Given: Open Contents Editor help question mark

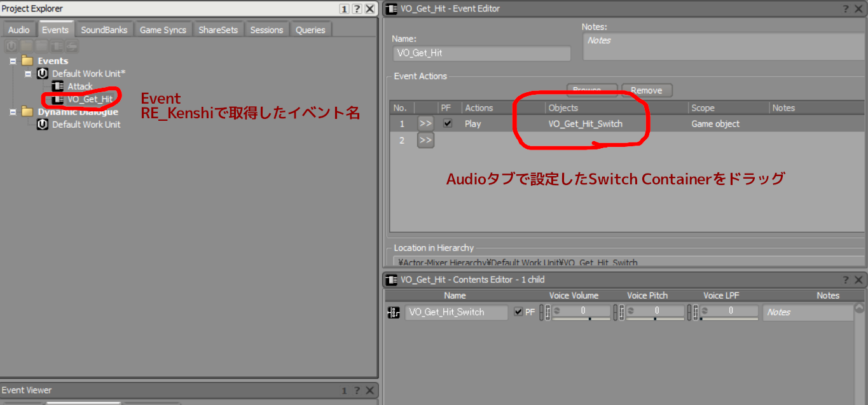Looking at the screenshot, I should (x=846, y=280).
